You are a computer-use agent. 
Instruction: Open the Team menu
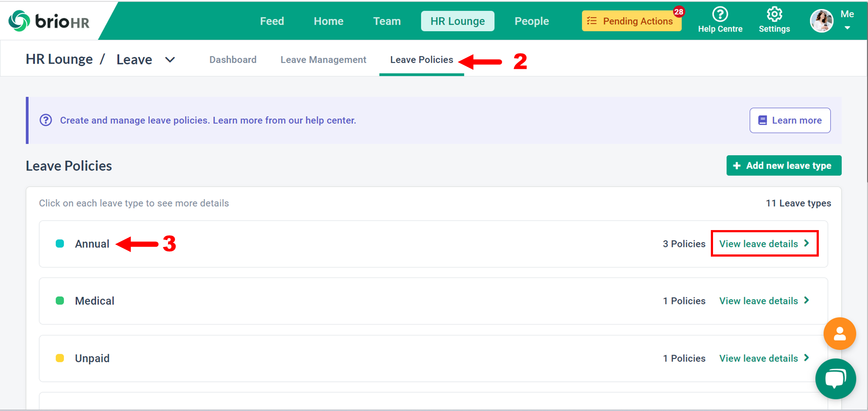click(387, 21)
